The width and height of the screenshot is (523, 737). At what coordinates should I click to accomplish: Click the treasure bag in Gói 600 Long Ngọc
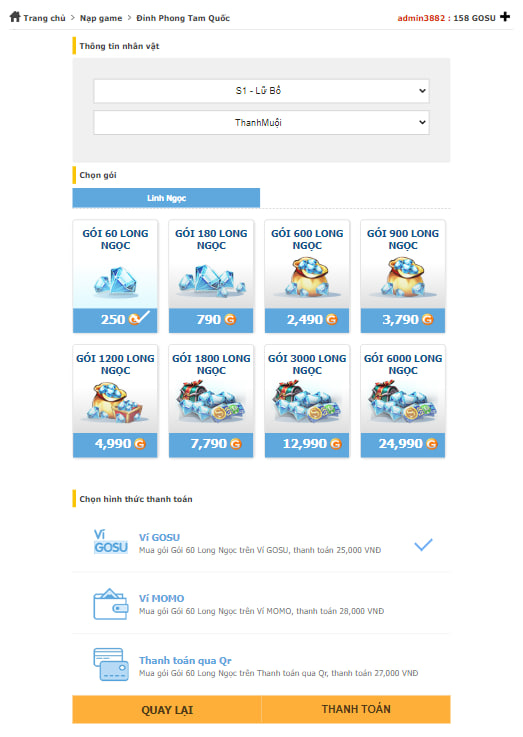tap(307, 277)
